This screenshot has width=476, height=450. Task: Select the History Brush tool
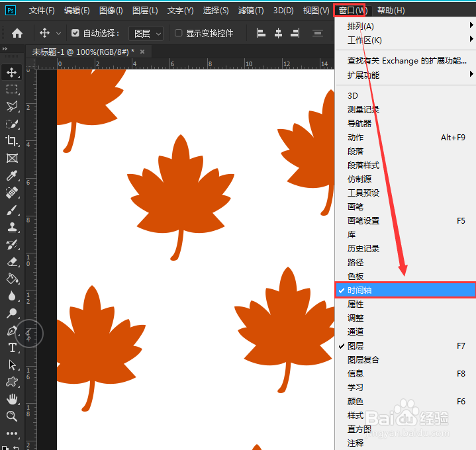pyautogui.click(x=12, y=245)
